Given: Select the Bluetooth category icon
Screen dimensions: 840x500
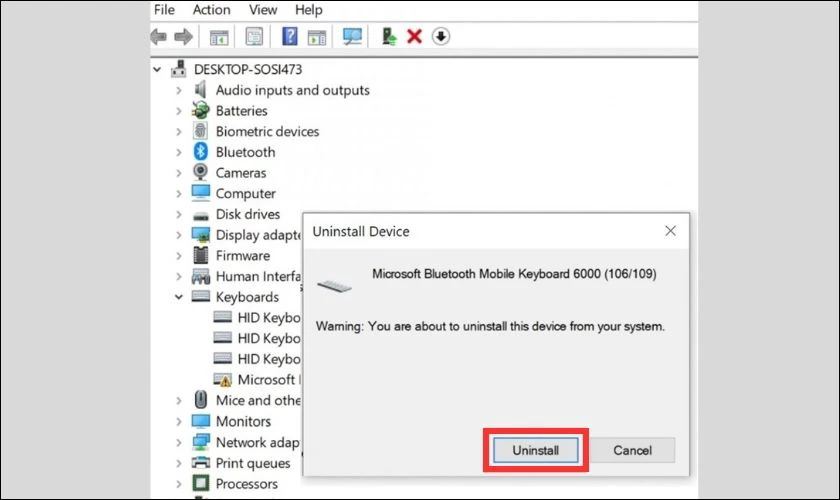Looking at the screenshot, I should tap(201, 152).
